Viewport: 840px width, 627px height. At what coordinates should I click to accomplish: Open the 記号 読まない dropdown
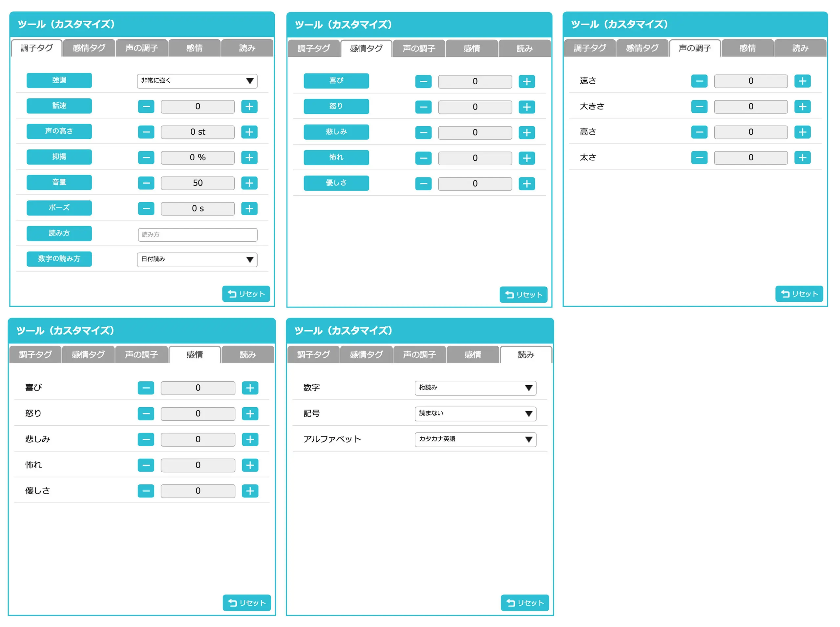(x=475, y=414)
